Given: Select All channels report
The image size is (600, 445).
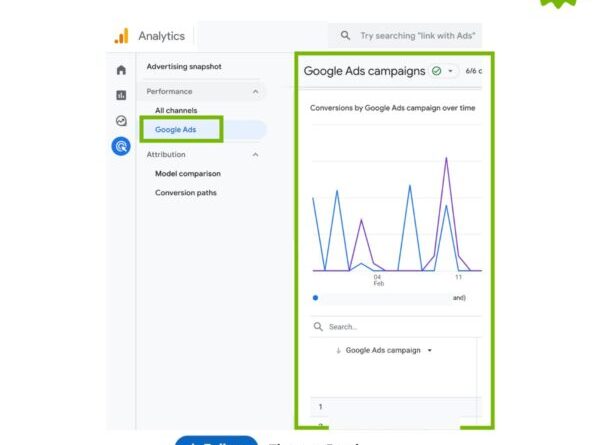Looking at the screenshot, I should pyautogui.click(x=176, y=110).
